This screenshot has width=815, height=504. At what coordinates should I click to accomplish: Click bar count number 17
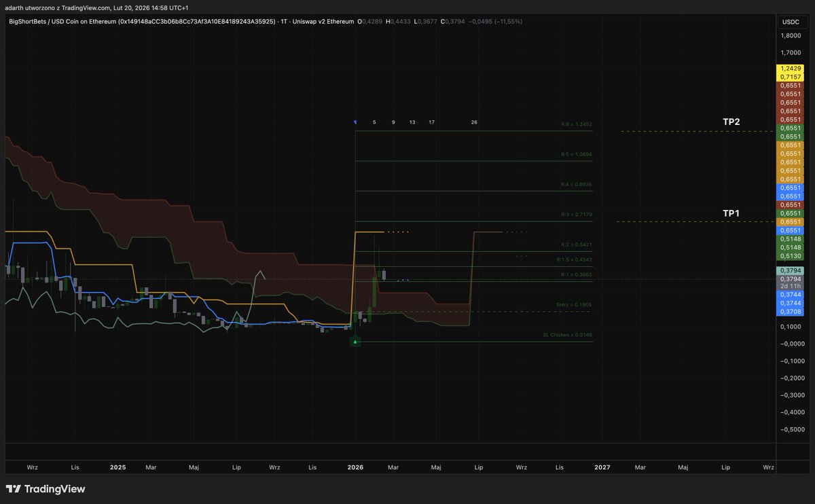coord(432,122)
